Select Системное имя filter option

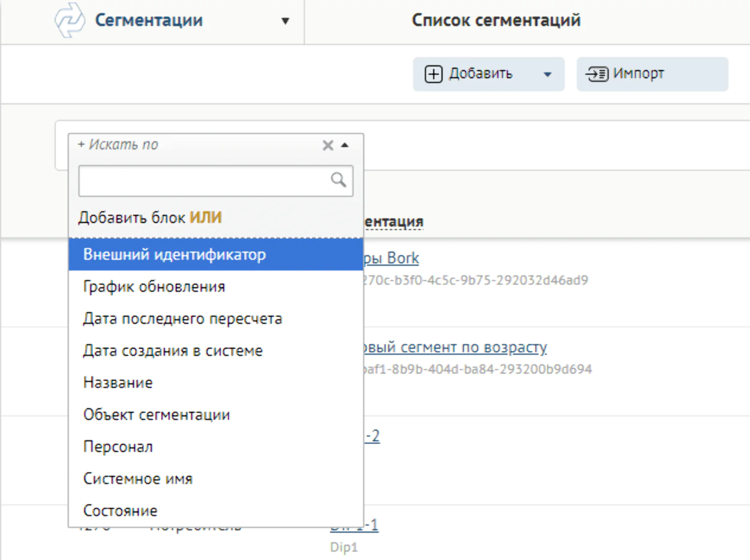click(216, 478)
